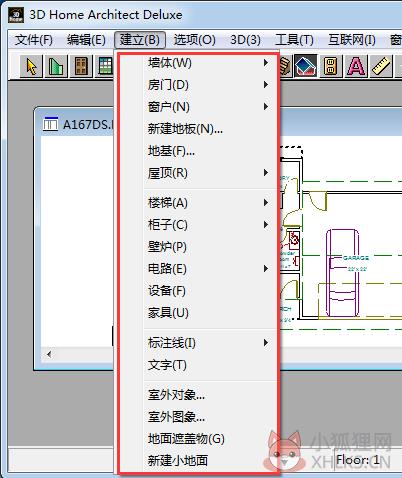Open the 3D(3) menu
402x478 pixels.
click(245, 40)
